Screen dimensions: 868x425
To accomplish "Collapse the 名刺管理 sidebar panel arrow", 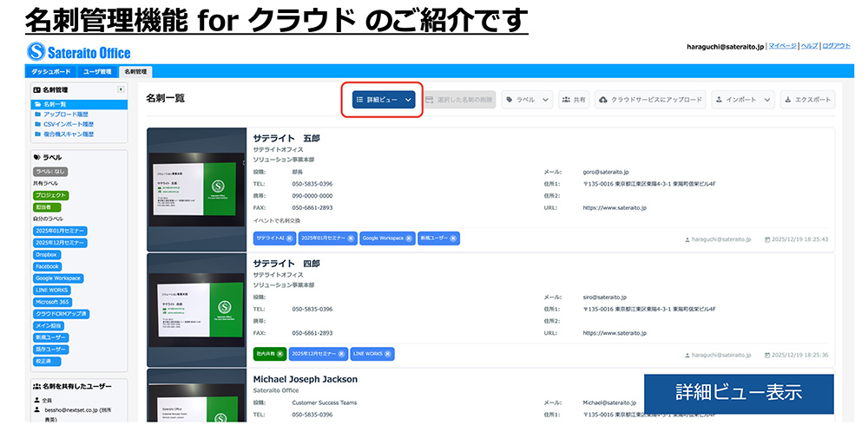I will [x=121, y=89].
